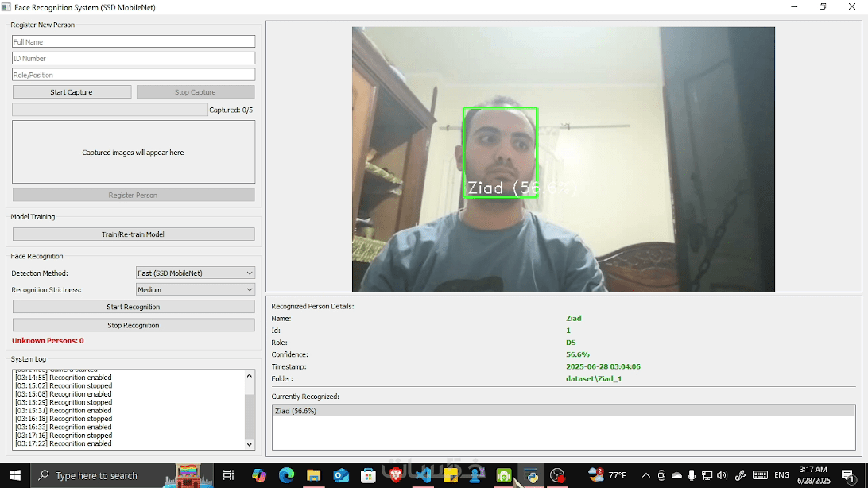
Task: Open the weather widget showing 77°F
Action: coord(607,474)
